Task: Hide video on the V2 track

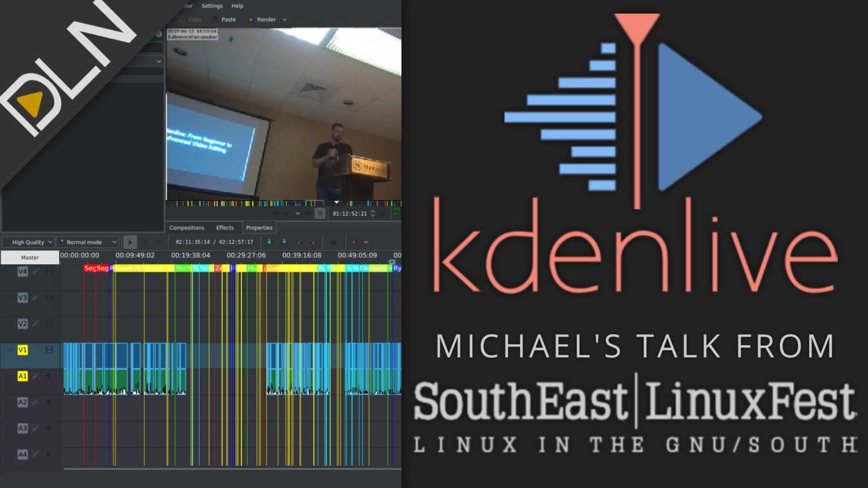Action: 49,324
